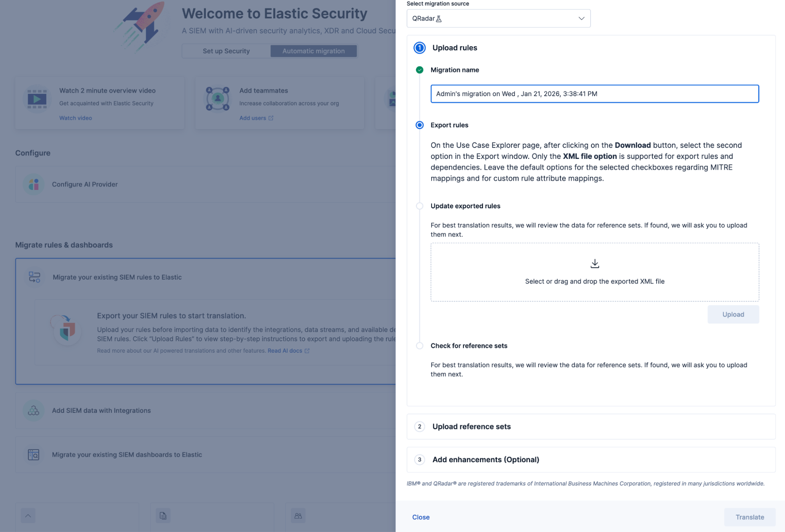Click the Migration name text field
This screenshot has height=532, width=785.
pyautogui.click(x=595, y=94)
